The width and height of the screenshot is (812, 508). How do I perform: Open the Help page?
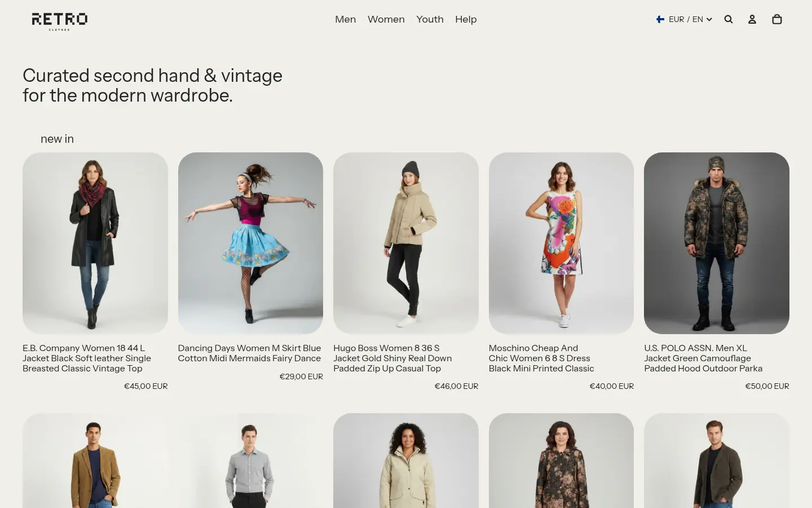click(466, 19)
